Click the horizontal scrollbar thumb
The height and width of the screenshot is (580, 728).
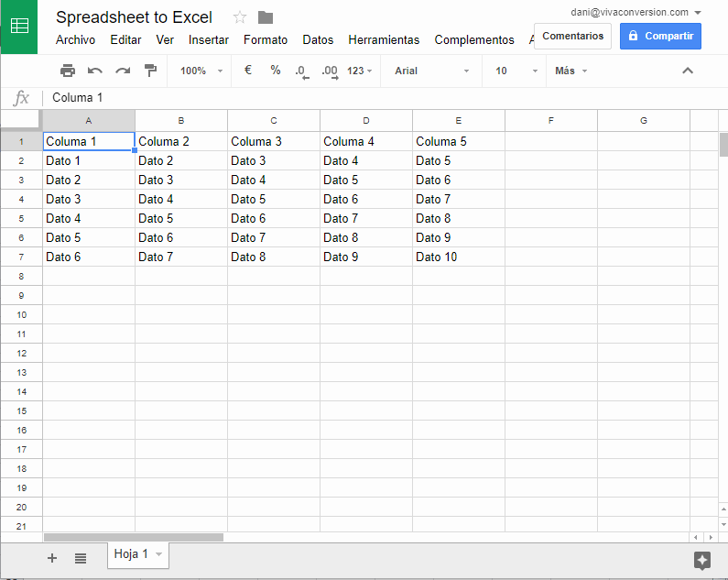tap(134, 537)
